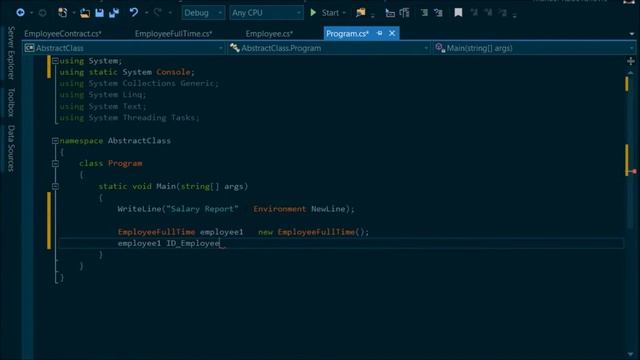This screenshot has width=640, height=360.
Task: Click the "using System.Linq;" line
Action: pyautogui.click(x=102, y=95)
